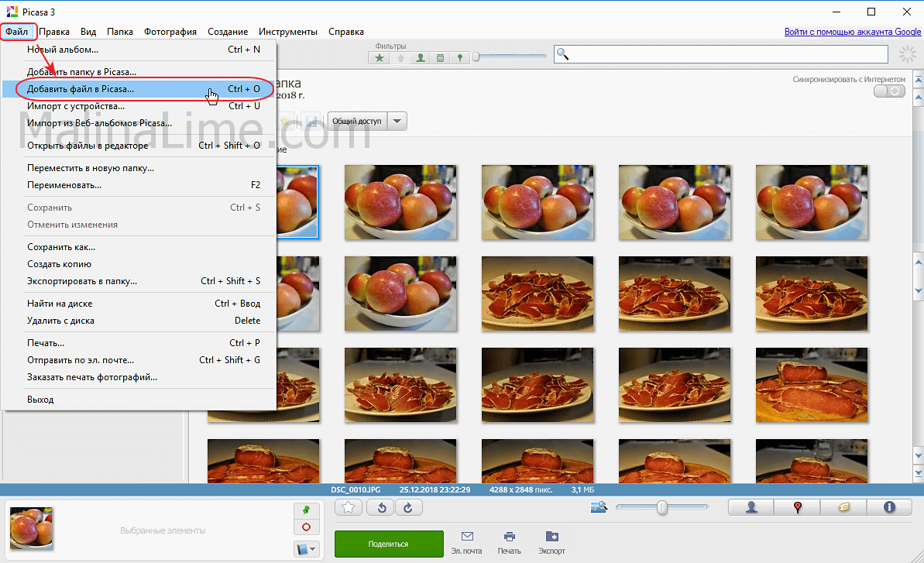
Task: Star the selected photo in bottom toolbar
Action: click(349, 507)
